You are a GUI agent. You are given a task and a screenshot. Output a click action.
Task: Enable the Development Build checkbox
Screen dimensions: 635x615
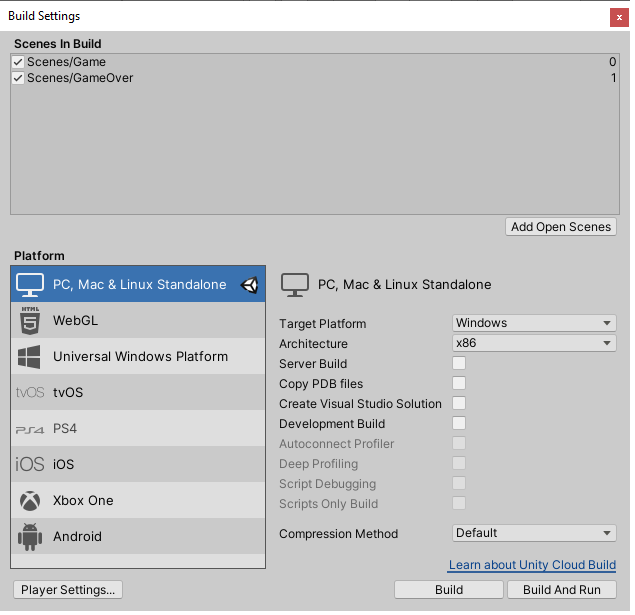tap(459, 424)
